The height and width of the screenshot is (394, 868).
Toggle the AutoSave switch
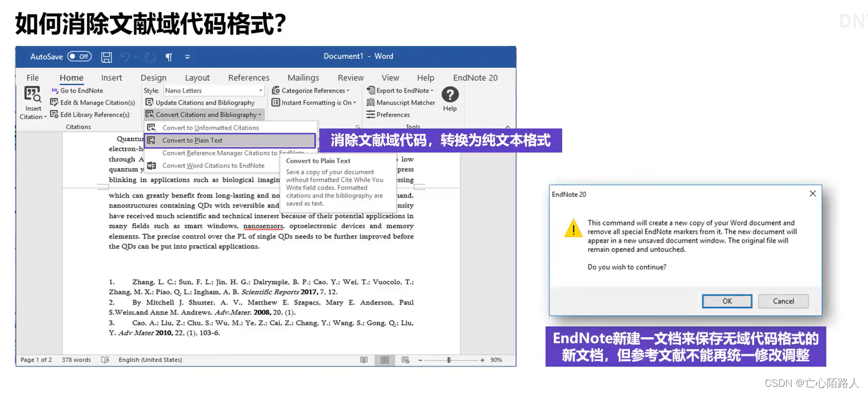pyautogui.click(x=80, y=56)
